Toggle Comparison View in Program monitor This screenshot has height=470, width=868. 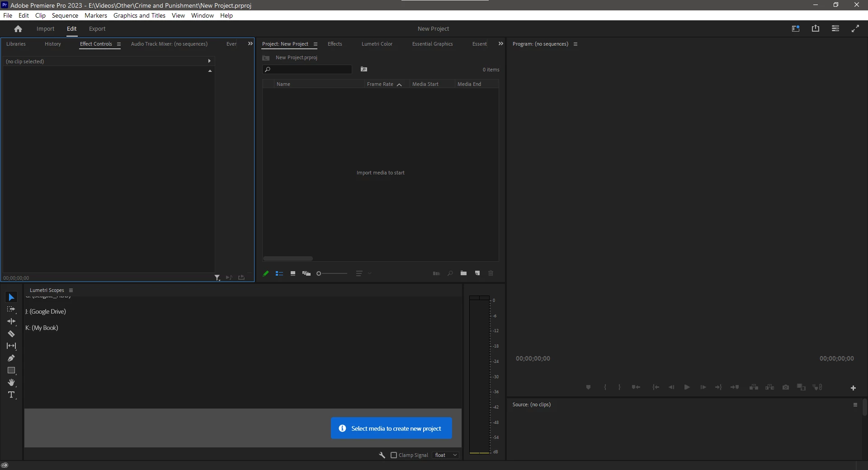point(801,387)
